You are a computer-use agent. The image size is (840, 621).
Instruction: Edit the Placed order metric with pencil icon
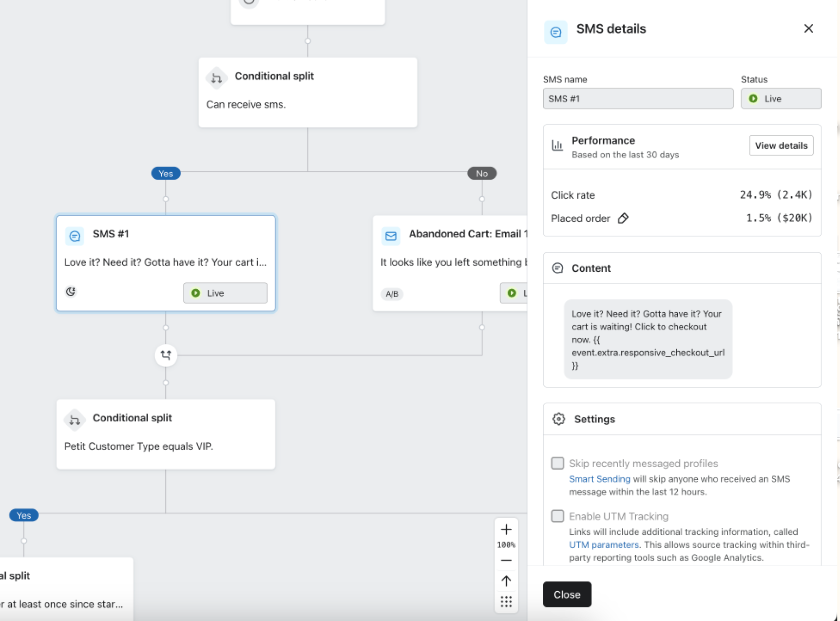tap(623, 218)
